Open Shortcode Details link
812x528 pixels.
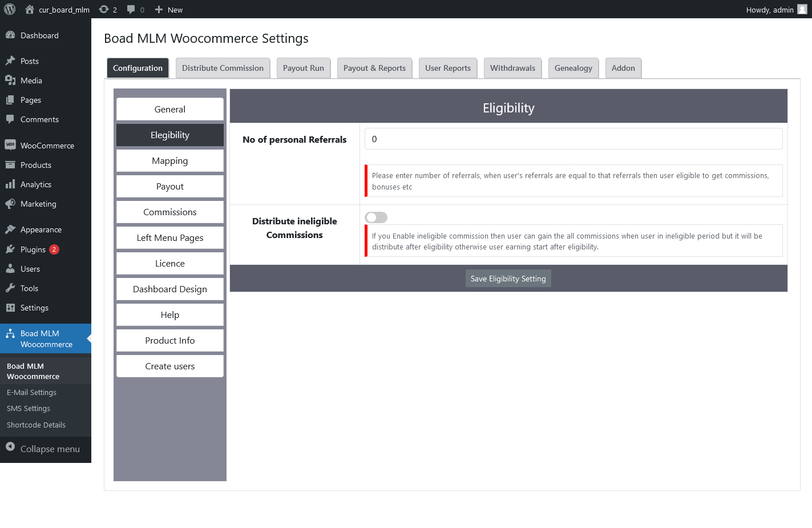pos(35,425)
